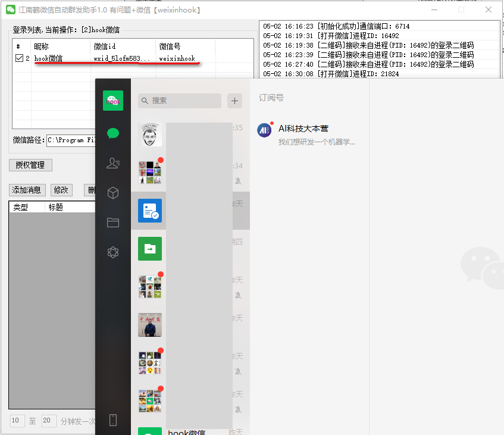Click the plus button next to search
Viewport: 504px width, 435px height.
click(234, 101)
